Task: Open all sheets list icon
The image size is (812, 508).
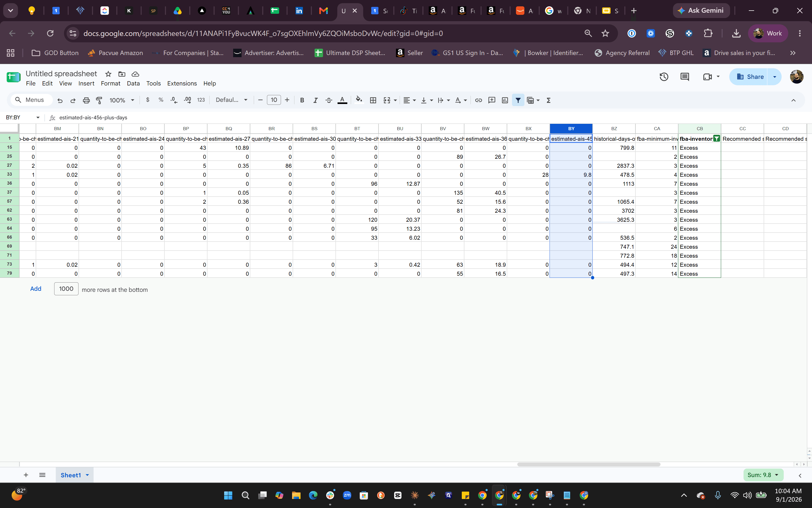Action: click(42, 475)
